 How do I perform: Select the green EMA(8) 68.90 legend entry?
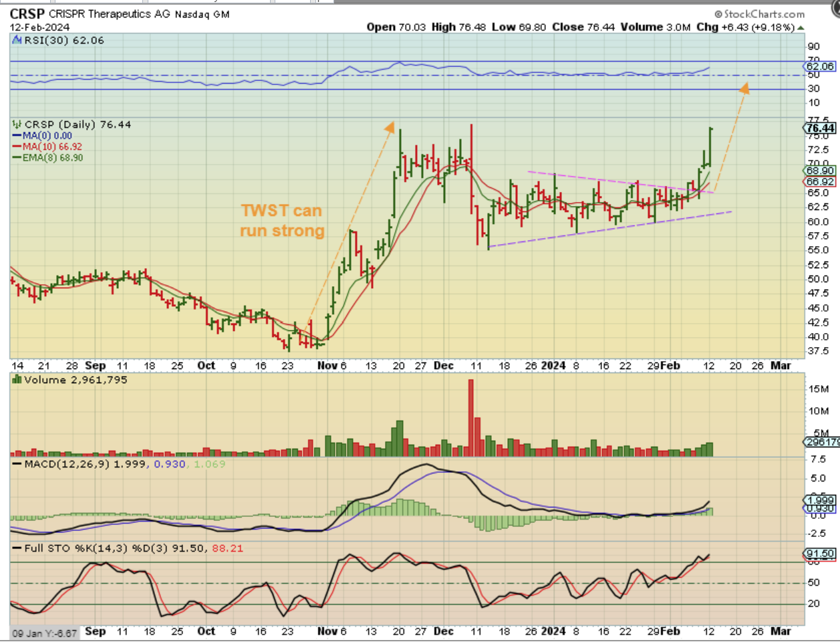(52, 158)
